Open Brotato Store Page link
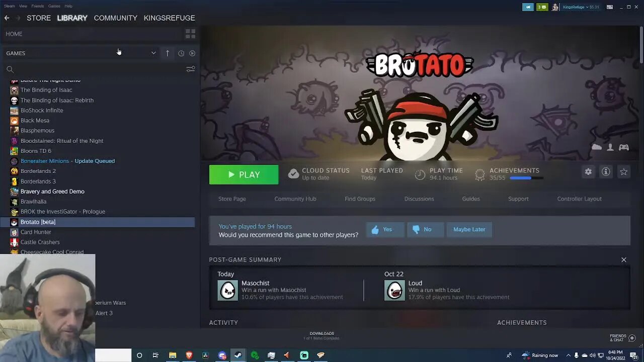This screenshot has width=644, height=362. pos(232,199)
